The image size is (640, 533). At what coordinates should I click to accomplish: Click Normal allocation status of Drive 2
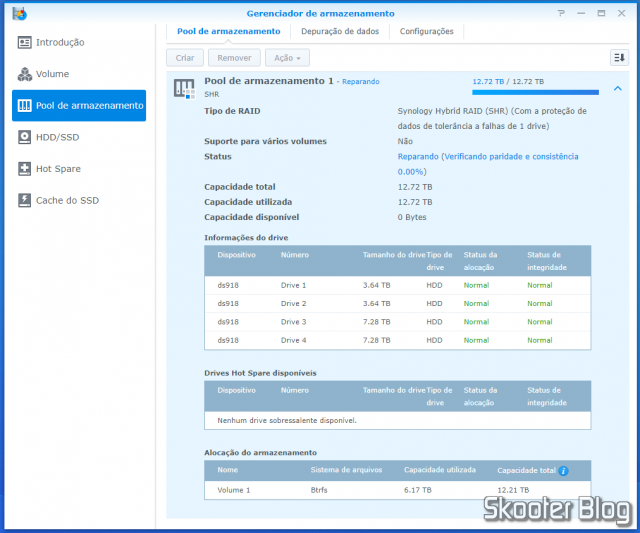tap(476, 304)
